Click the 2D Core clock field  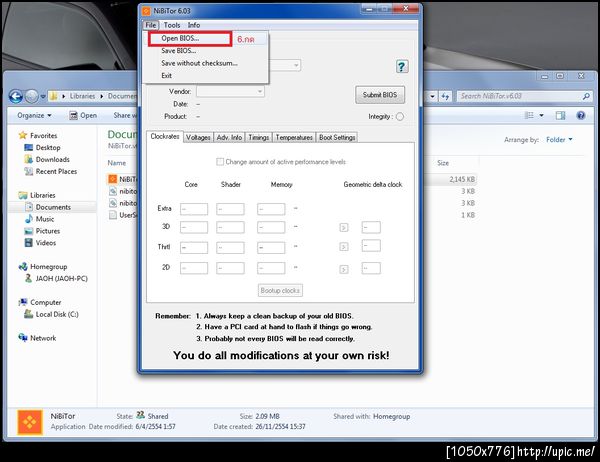[x=194, y=268]
